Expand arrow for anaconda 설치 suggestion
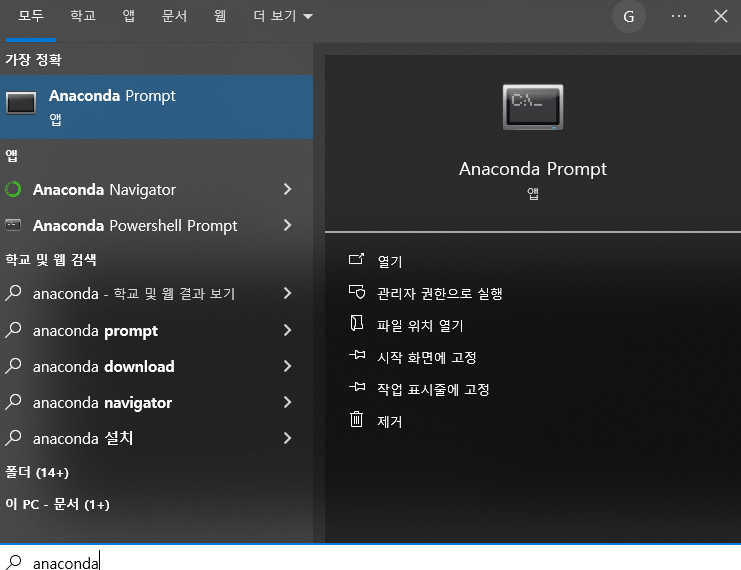Image resolution: width=741 pixels, height=570 pixels. 287,438
